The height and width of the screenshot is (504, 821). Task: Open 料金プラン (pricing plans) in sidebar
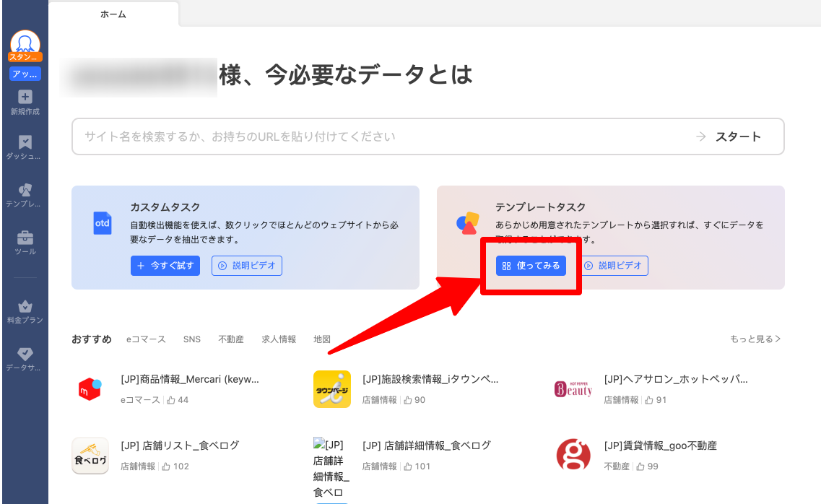click(25, 311)
